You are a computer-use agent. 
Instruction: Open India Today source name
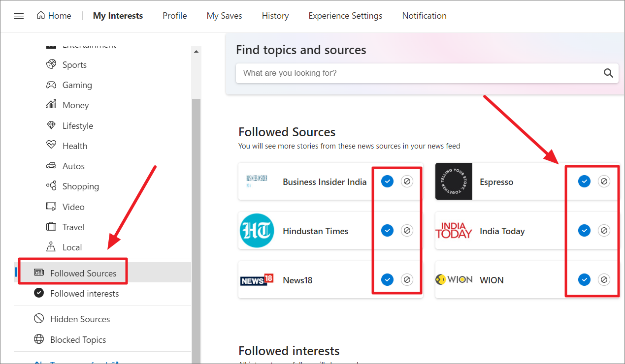click(502, 231)
